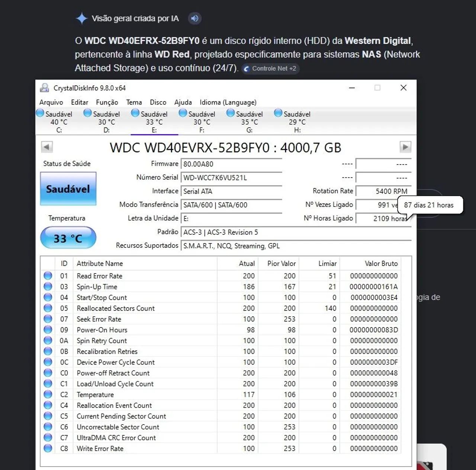Image resolution: width=476 pixels, height=470 pixels.
Task: Close the CrystalDiskInfo window
Action: pyautogui.click(x=403, y=88)
